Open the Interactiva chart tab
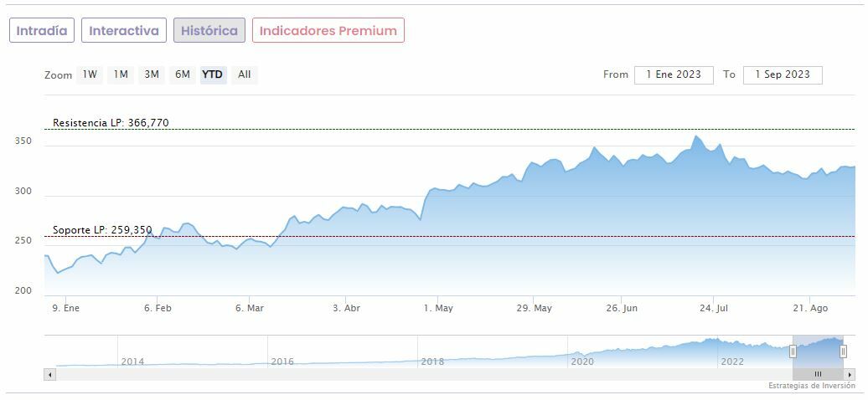Screen dimensions: 868x400 [124, 31]
